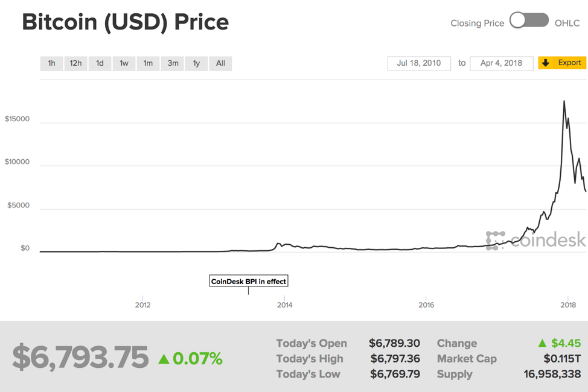This screenshot has height=392, width=588.
Task: Click the green Change value arrow
Action: [x=542, y=343]
